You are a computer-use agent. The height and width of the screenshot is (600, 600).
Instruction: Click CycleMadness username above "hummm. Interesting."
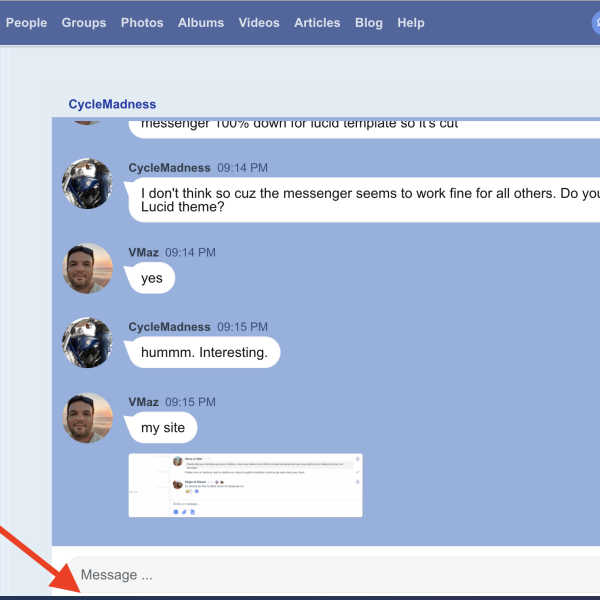click(x=170, y=327)
